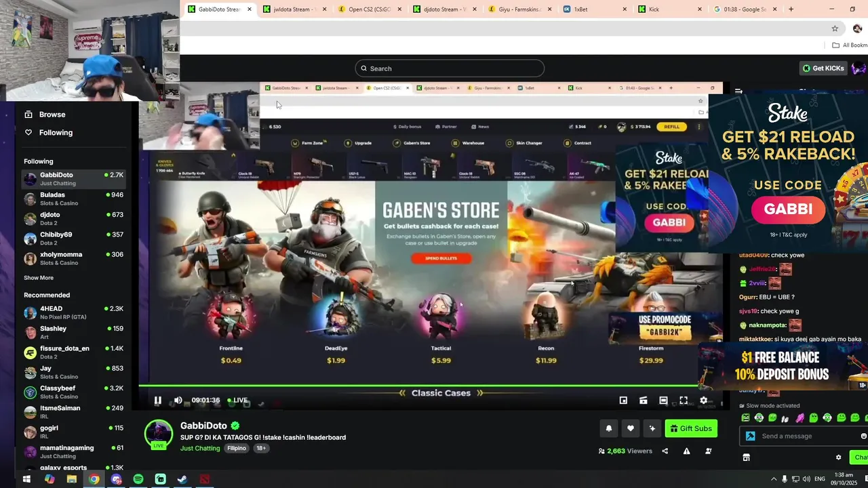
Task: Toggle theater mode in video player
Action: 663,401
